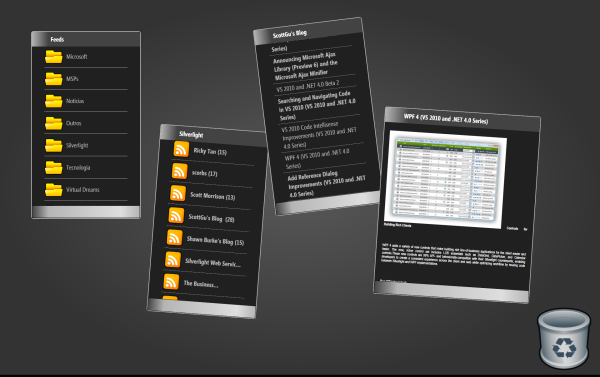This screenshot has height=377, width=600.
Task: Open the Microsoft folder icon
Action: pyautogui.click(x=54, y=57)
